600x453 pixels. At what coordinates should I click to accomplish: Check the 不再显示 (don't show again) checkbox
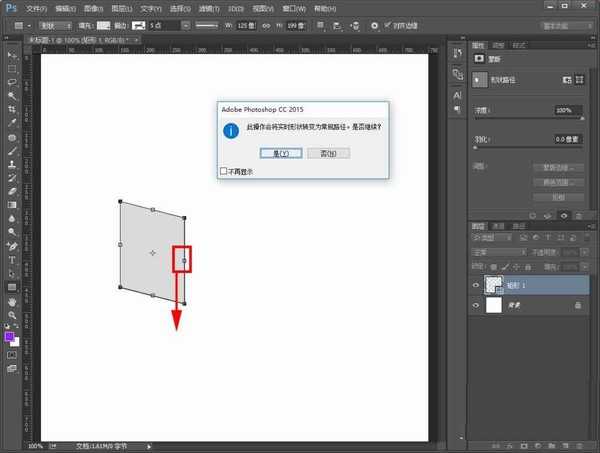tap(223, 171)
